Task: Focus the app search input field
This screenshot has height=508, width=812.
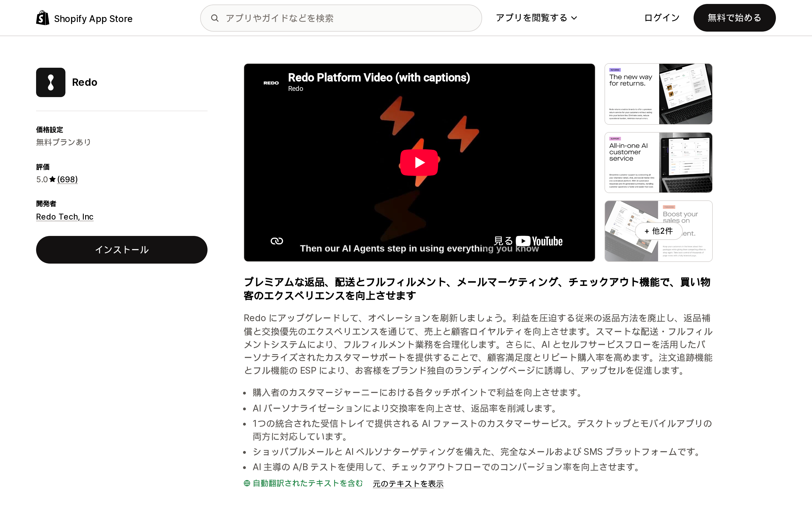Action: tap(341, 18)
